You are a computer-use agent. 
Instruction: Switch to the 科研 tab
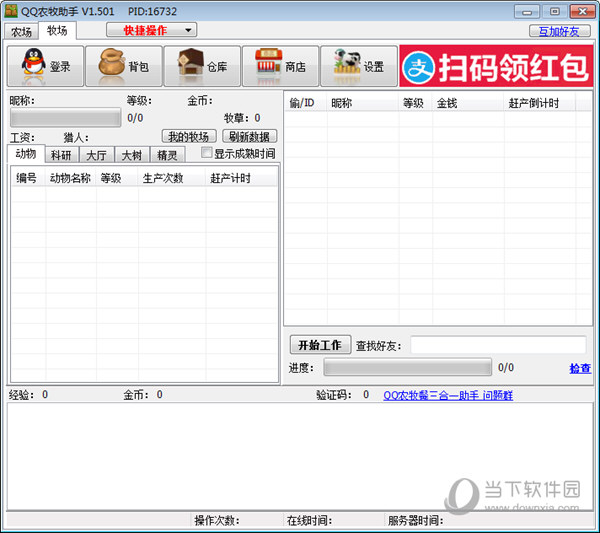coord(61,155)
